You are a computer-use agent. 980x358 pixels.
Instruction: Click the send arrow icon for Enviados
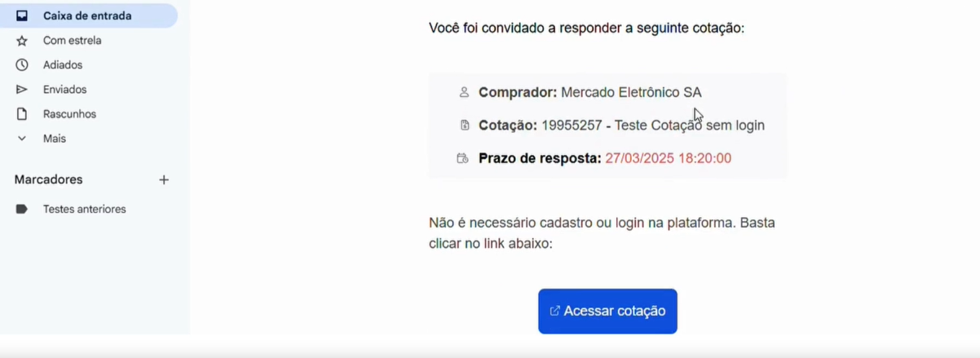point(22,90)
